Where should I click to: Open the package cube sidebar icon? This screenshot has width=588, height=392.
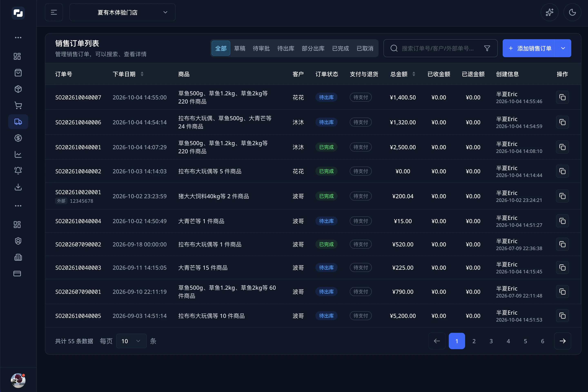tap(18, 89)
